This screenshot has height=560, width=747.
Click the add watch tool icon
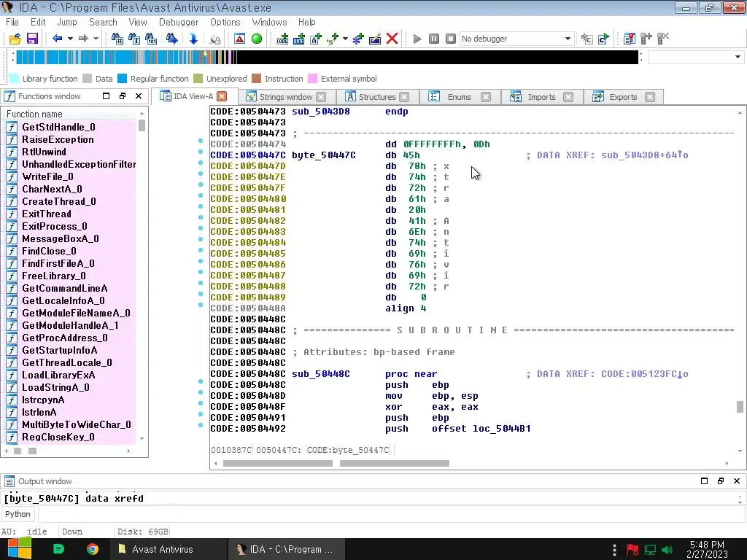[x=646, y=39]
